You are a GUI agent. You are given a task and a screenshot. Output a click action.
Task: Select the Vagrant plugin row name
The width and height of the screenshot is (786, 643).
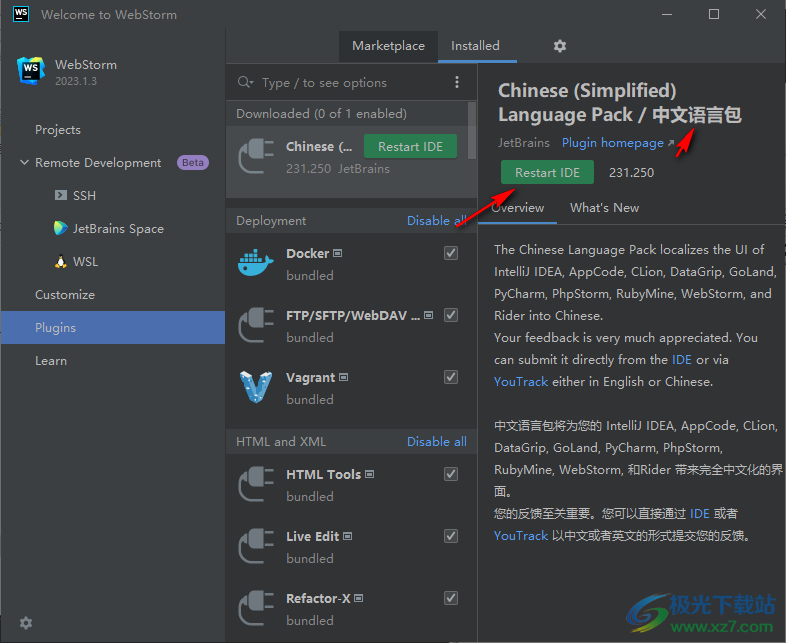pyautogui.click(x=310, y=377)
